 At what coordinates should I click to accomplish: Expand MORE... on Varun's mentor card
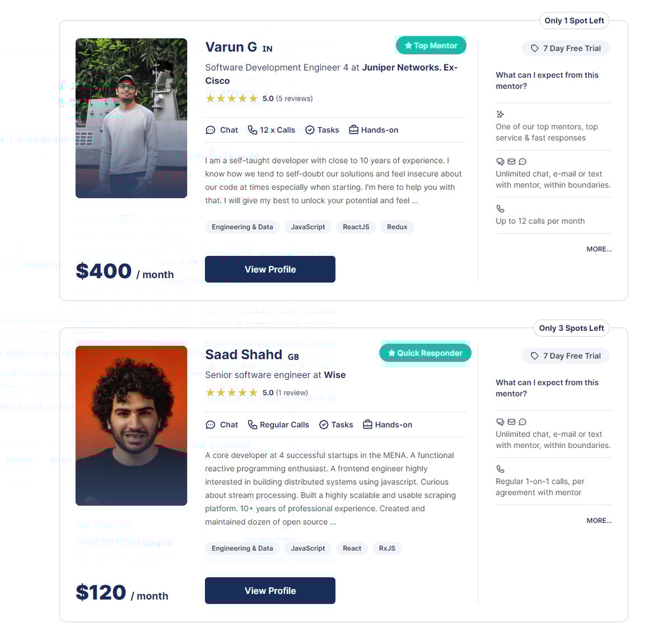point(599,249)
